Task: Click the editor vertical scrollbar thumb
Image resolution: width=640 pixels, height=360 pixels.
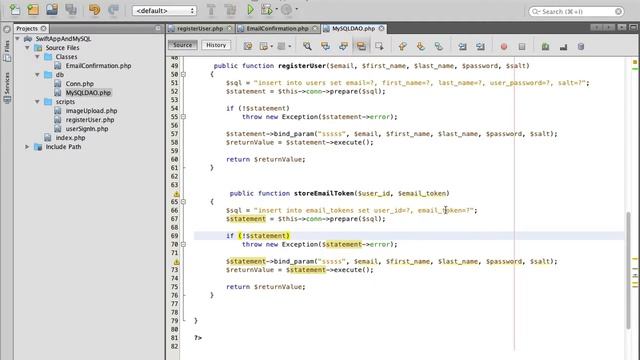Action: click(x=629, y=270)
